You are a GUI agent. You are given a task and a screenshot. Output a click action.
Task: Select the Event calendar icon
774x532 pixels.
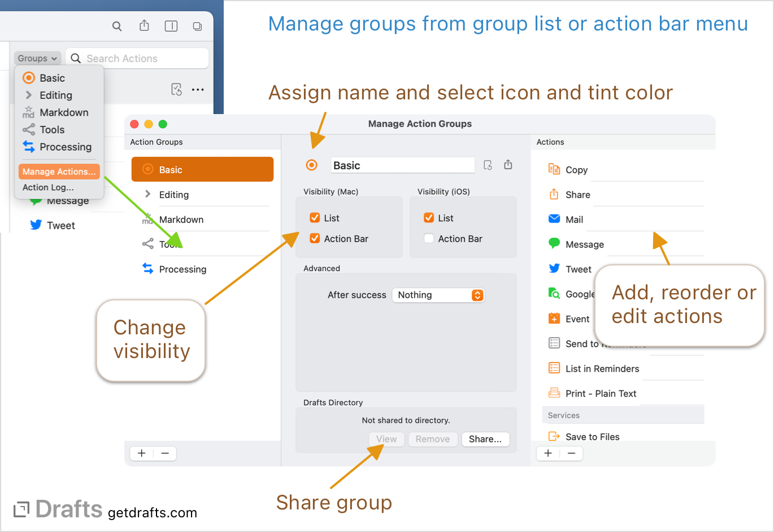[554, 319]
